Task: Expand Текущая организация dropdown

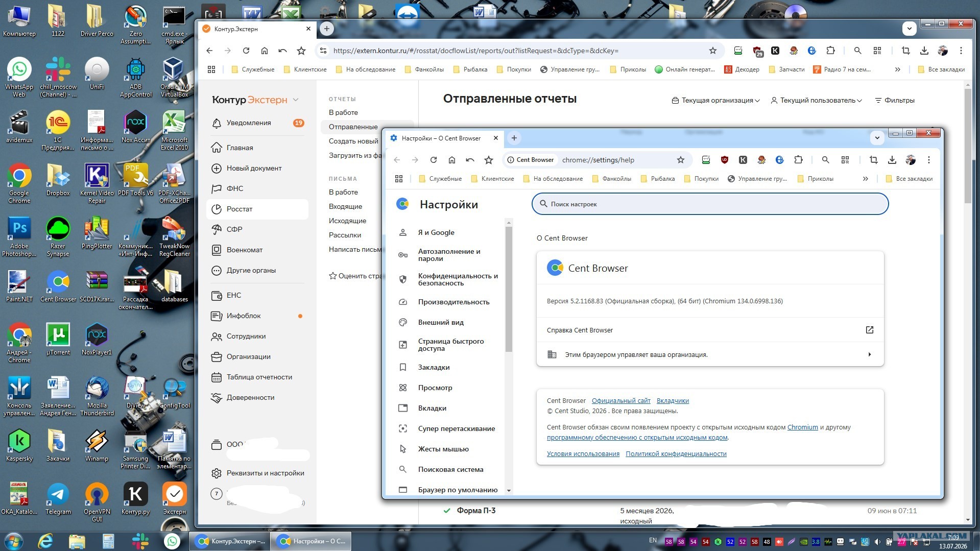Action: pyautogui.click(x=715, y=100)
